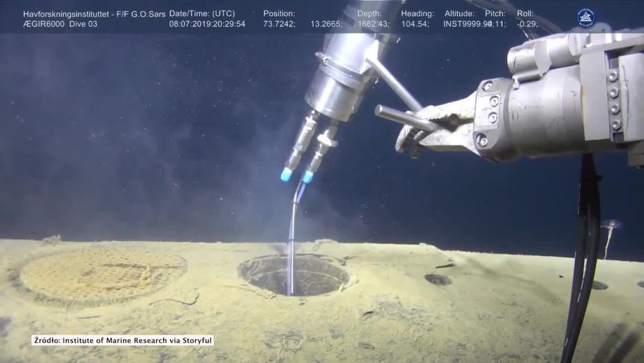Select the longitude value 13.2665
Screen dimensions: 644x363
[x=326, y=24]
